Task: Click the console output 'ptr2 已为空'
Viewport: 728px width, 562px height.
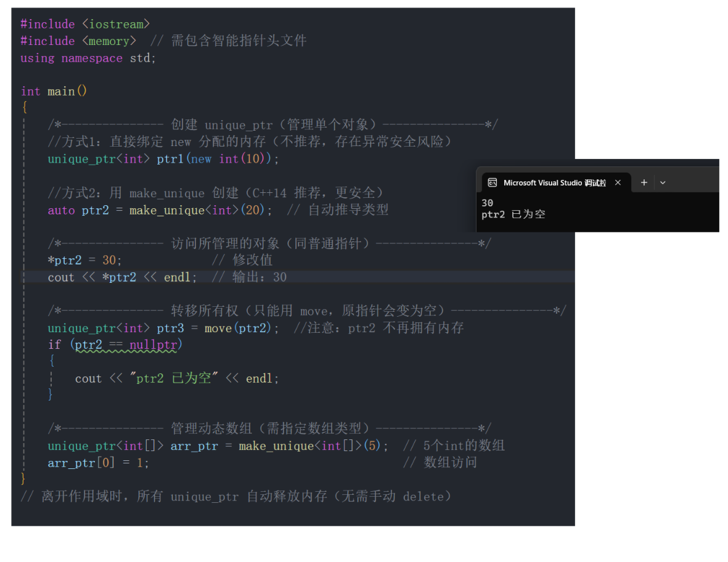Action: pyautogui.click(x=513, y=214)
